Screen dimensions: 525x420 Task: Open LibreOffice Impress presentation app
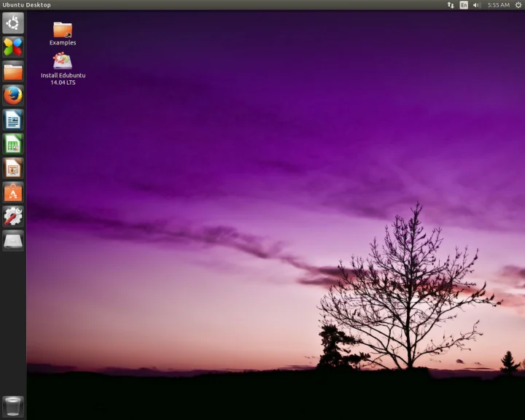(x=13, y=168)
